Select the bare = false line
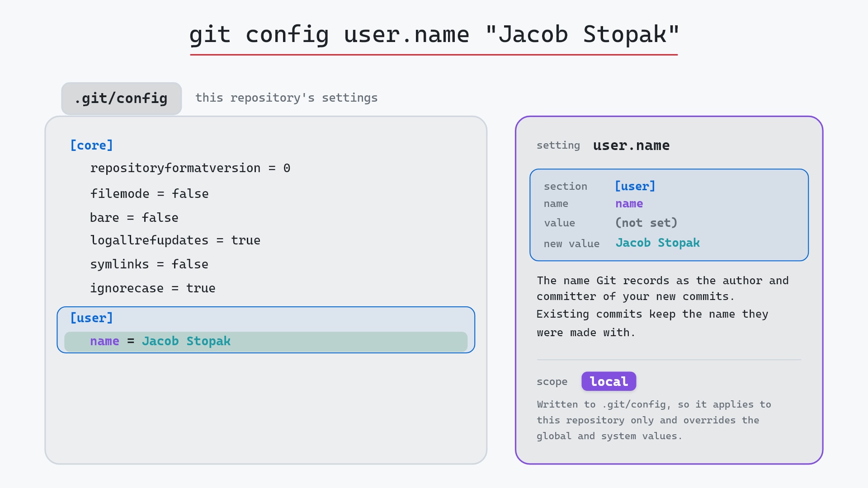Screen dimensions: 868x488 [134, 218]
